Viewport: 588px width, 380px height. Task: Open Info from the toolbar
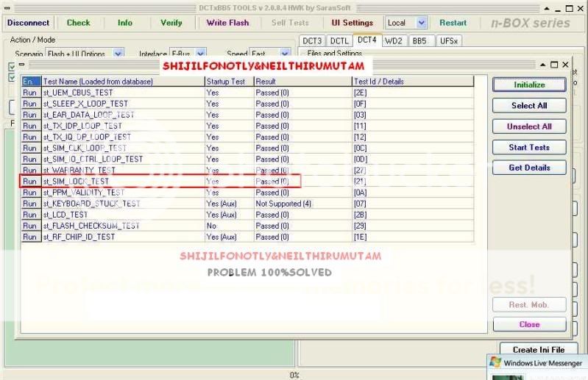125,23
